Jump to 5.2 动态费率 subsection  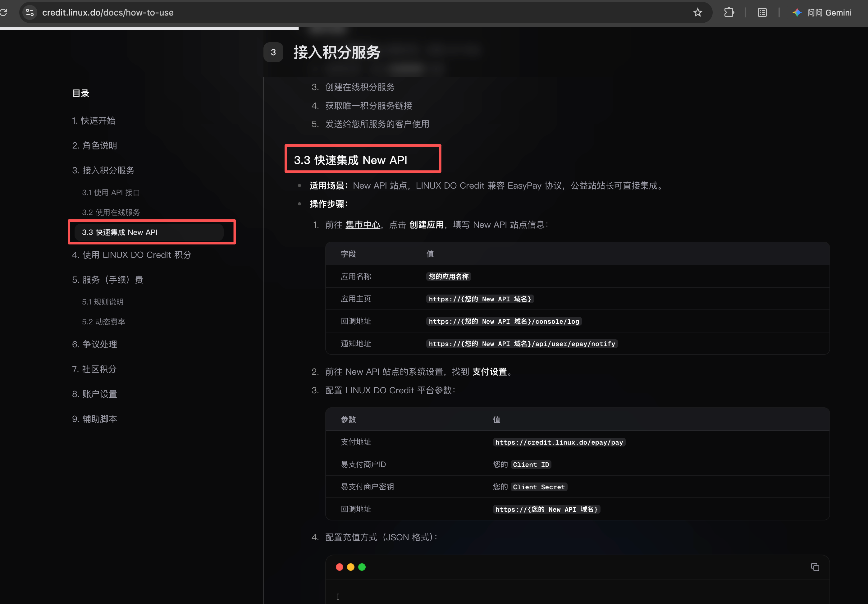pos(103,322)
